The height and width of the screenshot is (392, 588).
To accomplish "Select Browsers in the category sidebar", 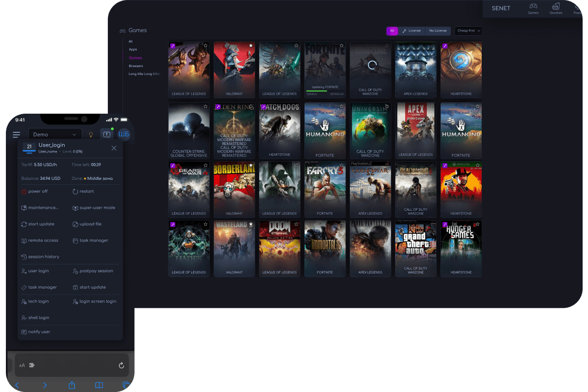I will [x=136, y=66].
